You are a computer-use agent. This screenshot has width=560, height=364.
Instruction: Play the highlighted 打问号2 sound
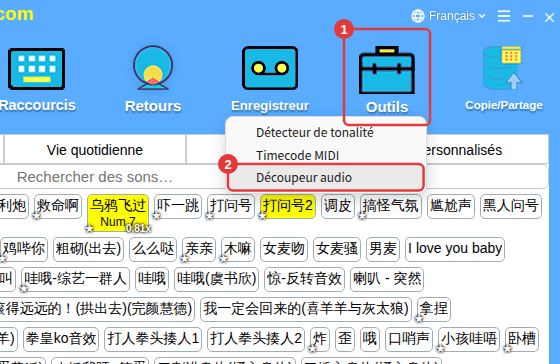[x=288, y=206]
